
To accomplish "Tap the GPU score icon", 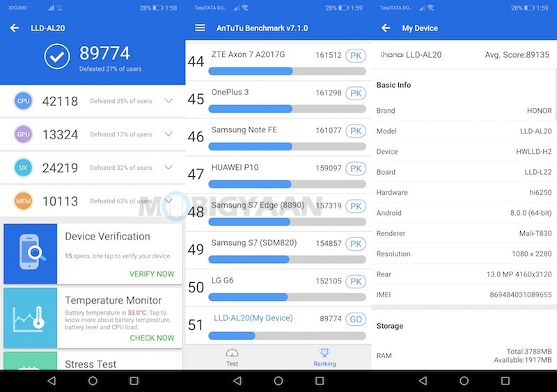I will pos(24,134).
